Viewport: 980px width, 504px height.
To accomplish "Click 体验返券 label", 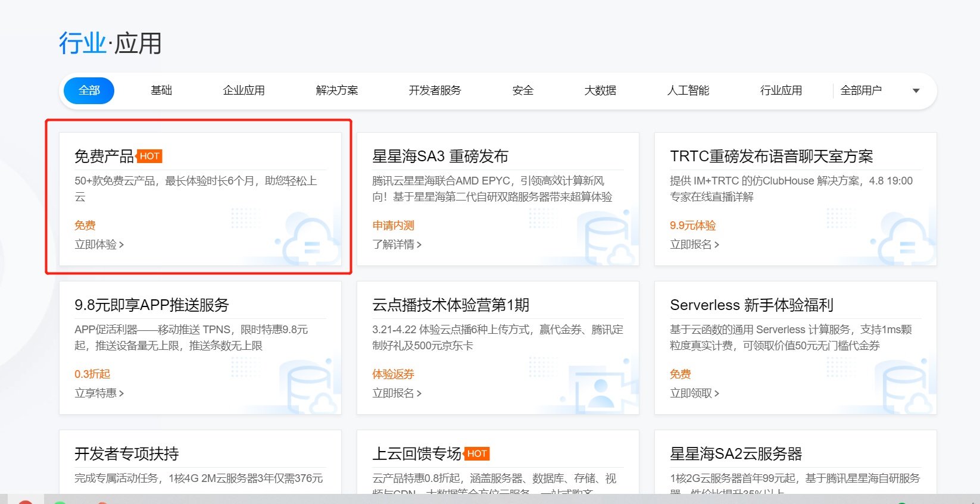I will 393,374.
